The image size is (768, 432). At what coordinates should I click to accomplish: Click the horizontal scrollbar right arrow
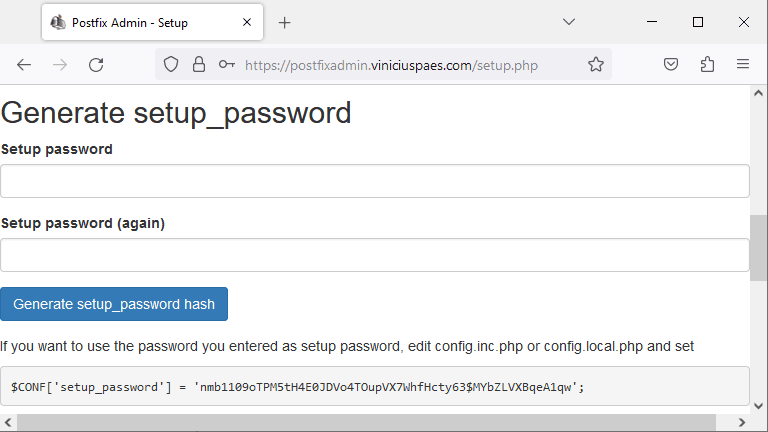(742, 422)
